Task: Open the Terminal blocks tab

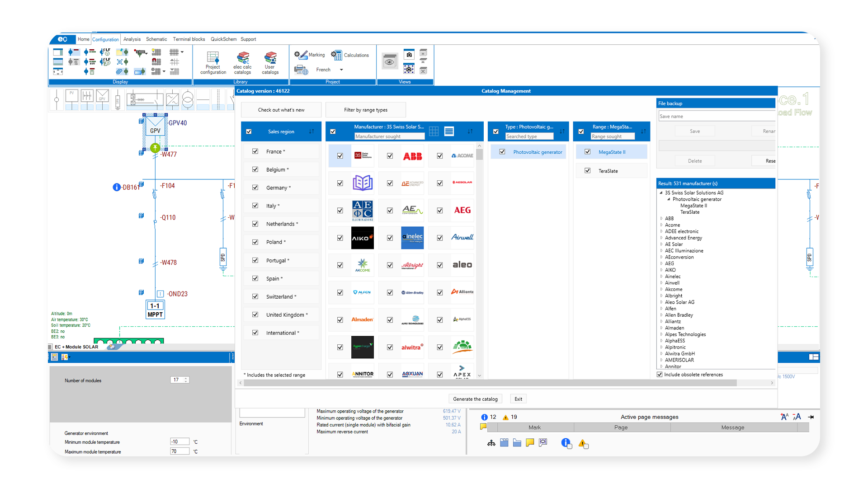Action: point(189,39)
